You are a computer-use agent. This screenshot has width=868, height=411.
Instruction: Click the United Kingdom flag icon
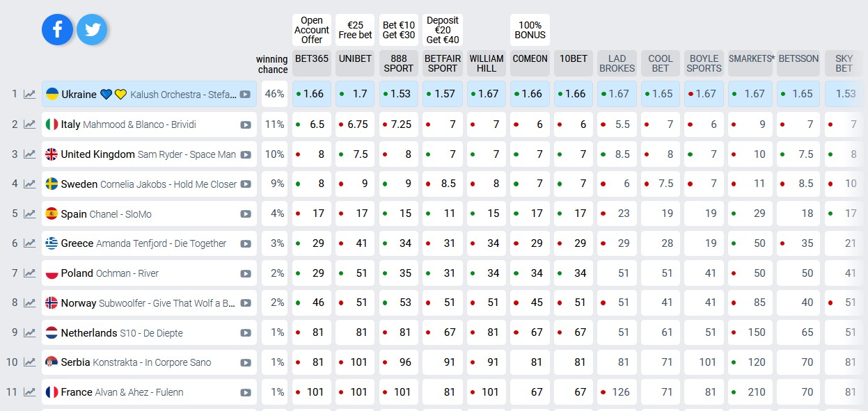(x=52, y=154)
